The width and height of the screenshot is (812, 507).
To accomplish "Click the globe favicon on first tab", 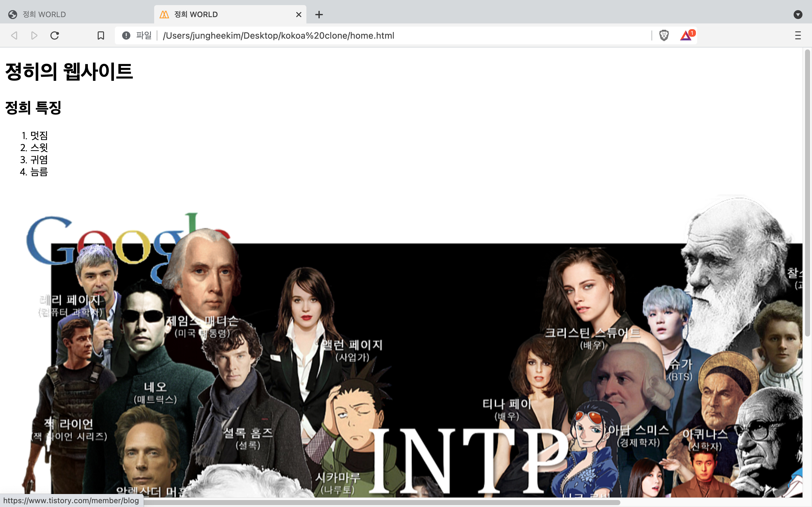I will click(13, 15).
